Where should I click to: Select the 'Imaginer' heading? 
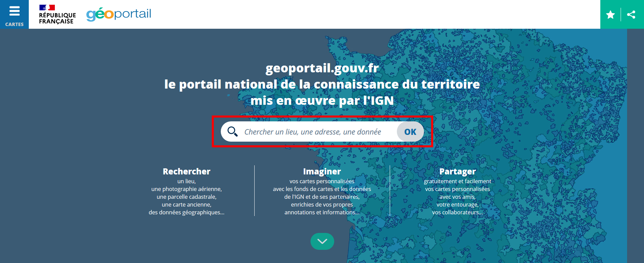[x=322, y=171]
